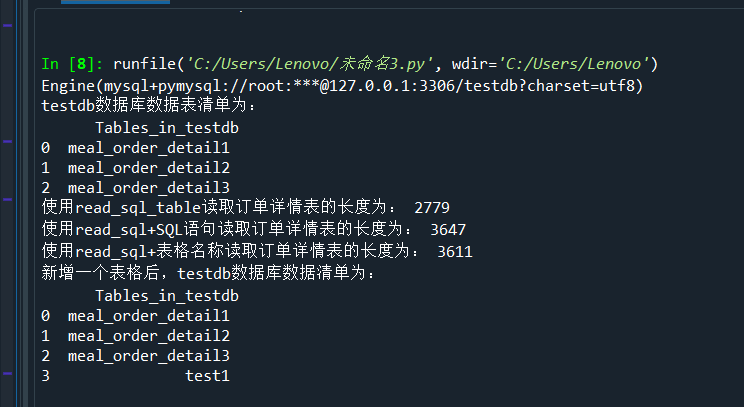744x407 pixels.
Task: Click the output value 3611
Action: (x=455, y=251)
